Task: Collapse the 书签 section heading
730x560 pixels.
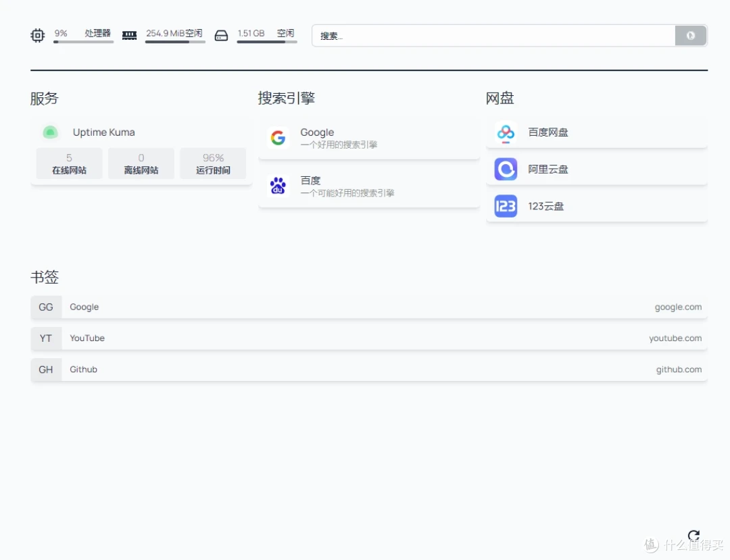Action: tap(45, 278)
